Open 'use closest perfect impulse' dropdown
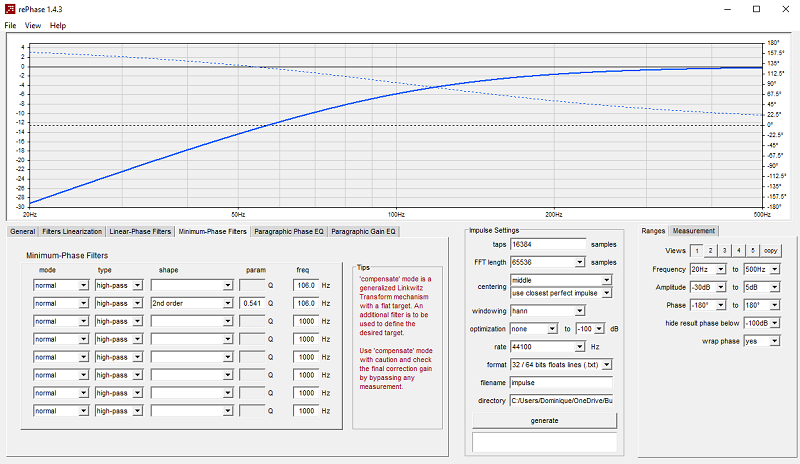 (x=561, y=293)
